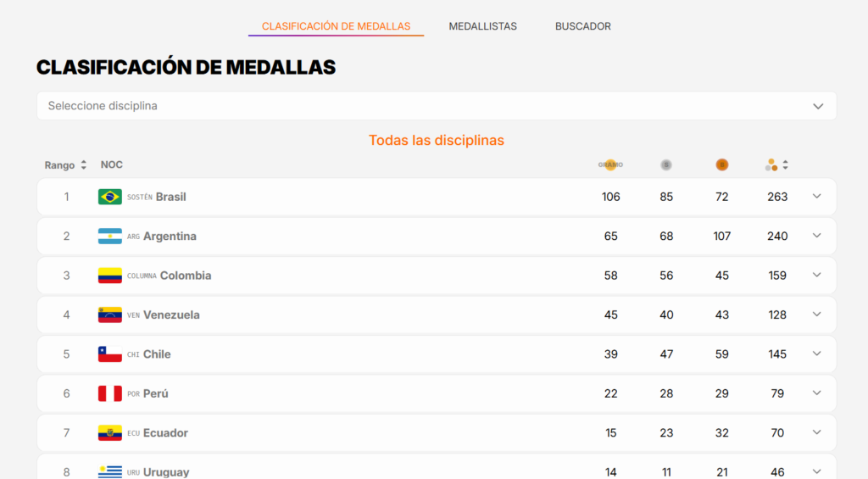Toggle the Rango sort arrows

coord(84,165)
